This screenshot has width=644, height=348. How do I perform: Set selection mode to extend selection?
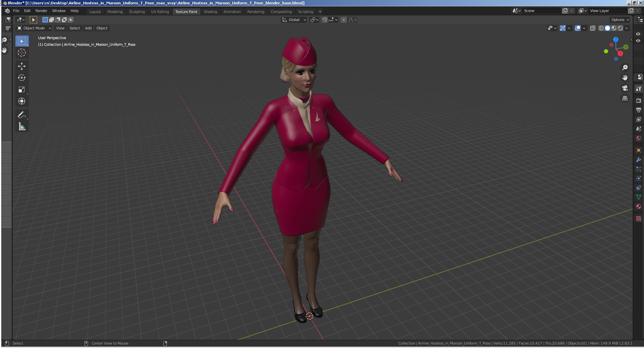coord(52,20)
